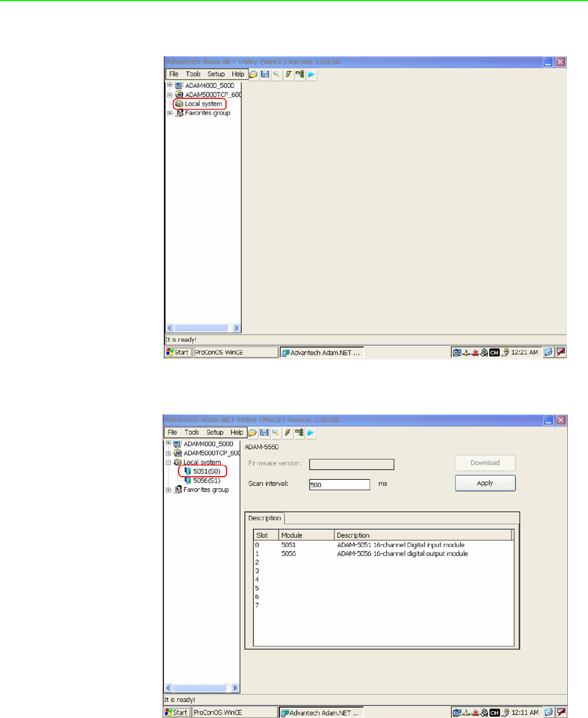This screenshot has height=718, width=588.
Task: Click the 12:21 AM clock
Action: pos(524,353)
